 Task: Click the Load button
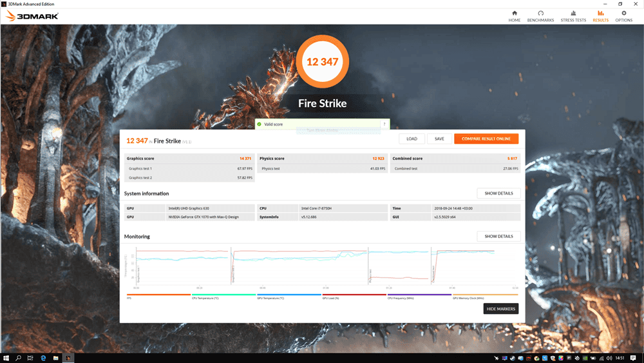pos(412,139)
